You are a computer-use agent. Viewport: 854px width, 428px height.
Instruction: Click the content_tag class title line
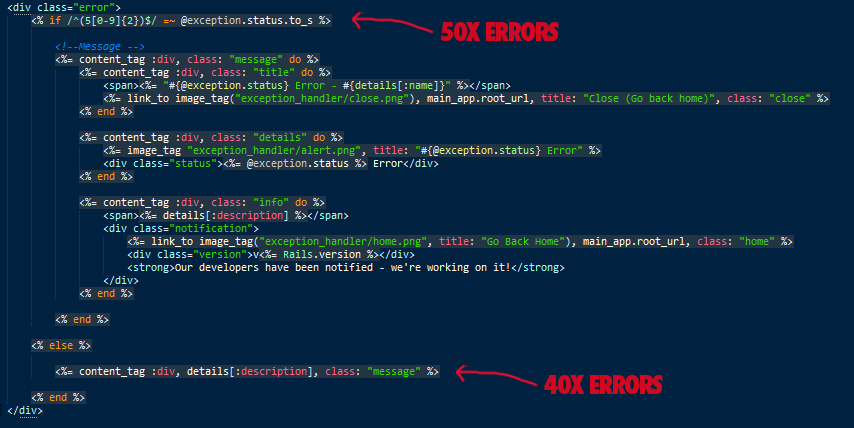[x=205, y=72]
